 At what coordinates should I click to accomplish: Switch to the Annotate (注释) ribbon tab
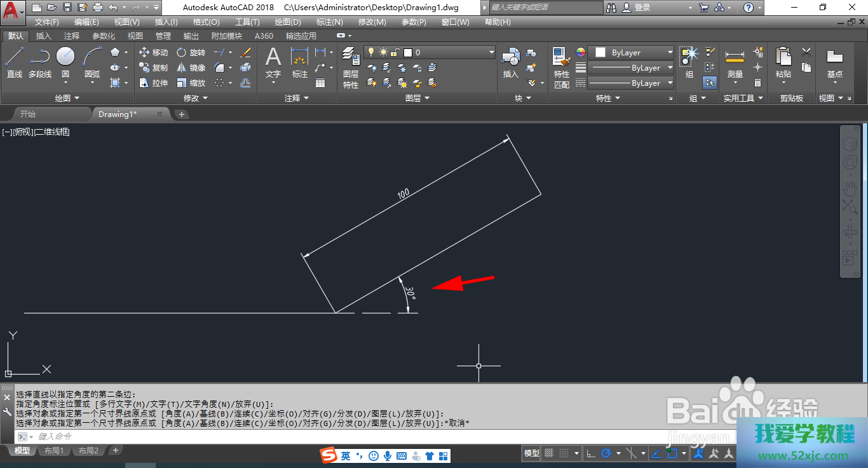(72, 36)
